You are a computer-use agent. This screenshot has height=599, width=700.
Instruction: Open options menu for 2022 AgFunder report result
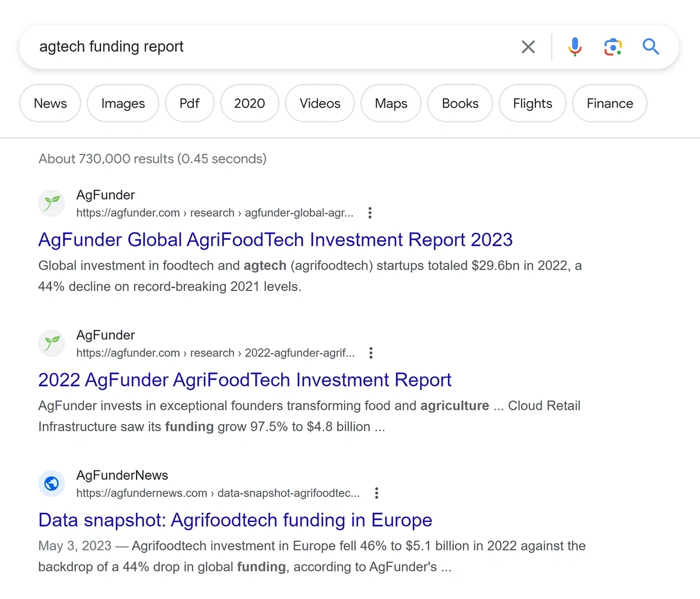click(371, 353)
